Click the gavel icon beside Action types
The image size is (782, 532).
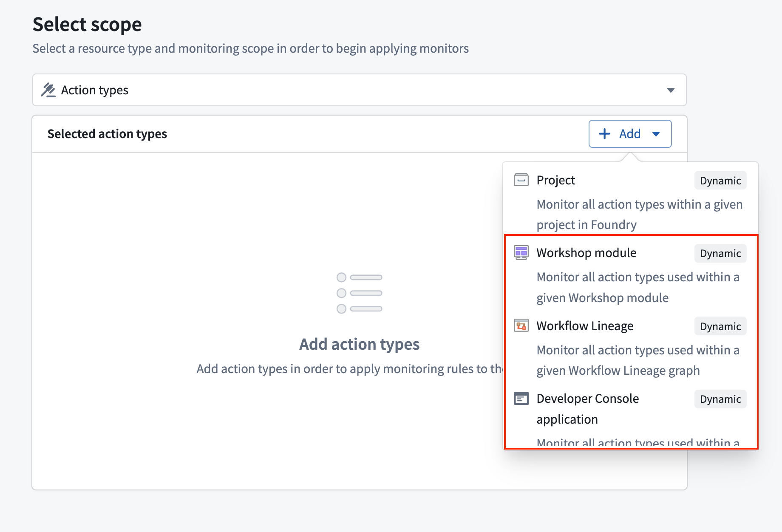coord(48,90)
